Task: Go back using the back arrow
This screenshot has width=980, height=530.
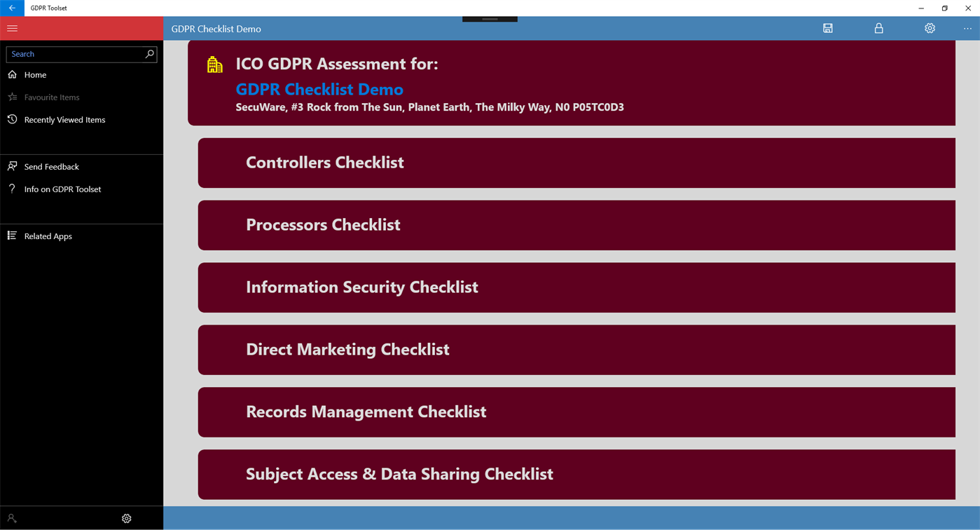Action: pyautogui.click(x=11, y=8)
